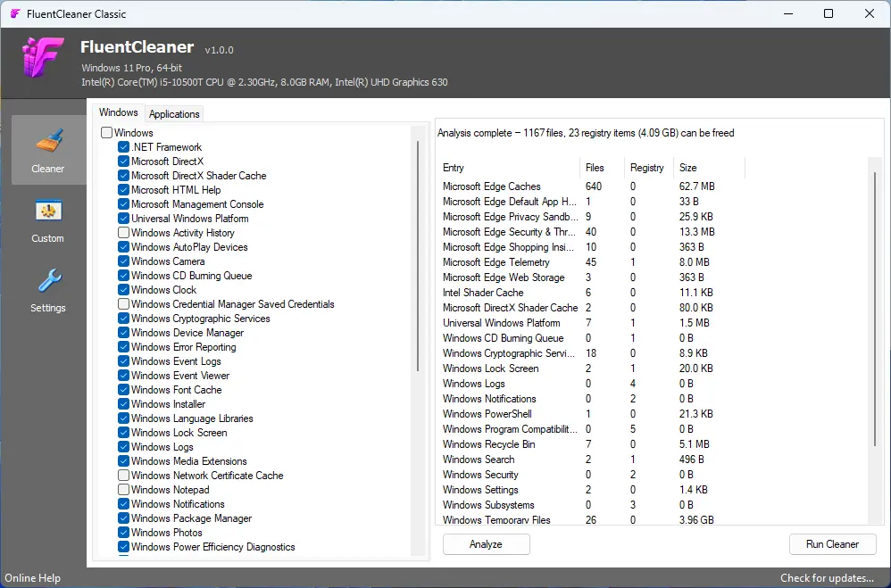Uncheck Windows Language Libraries checkbox
891x588 pixels.
tap(123, 418)
